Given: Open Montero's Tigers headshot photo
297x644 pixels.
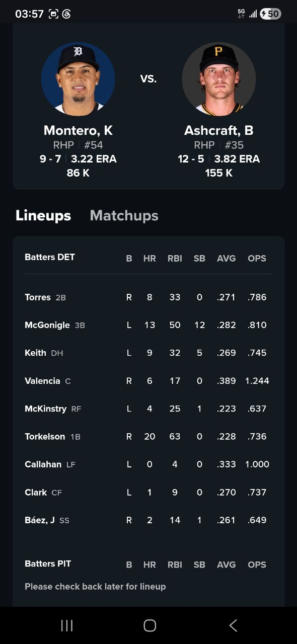Looking at the screenshot, I should tap(78, 79).
